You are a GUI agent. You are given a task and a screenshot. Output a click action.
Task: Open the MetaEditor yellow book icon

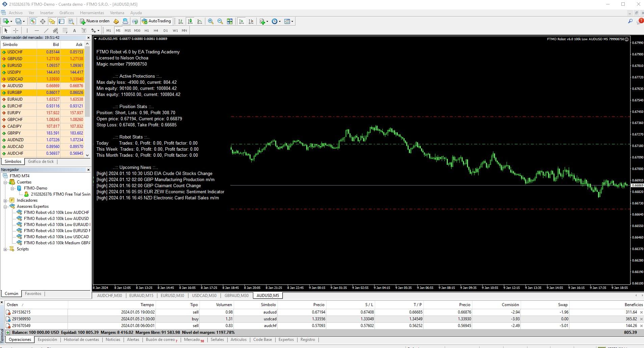pos(116,21)
